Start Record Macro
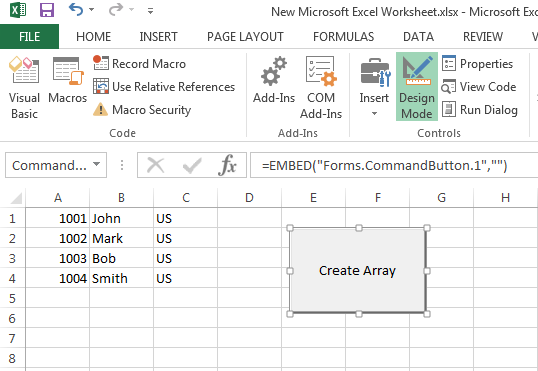Image resolution: width=538 pixels, height=371 pixels. 140,63
